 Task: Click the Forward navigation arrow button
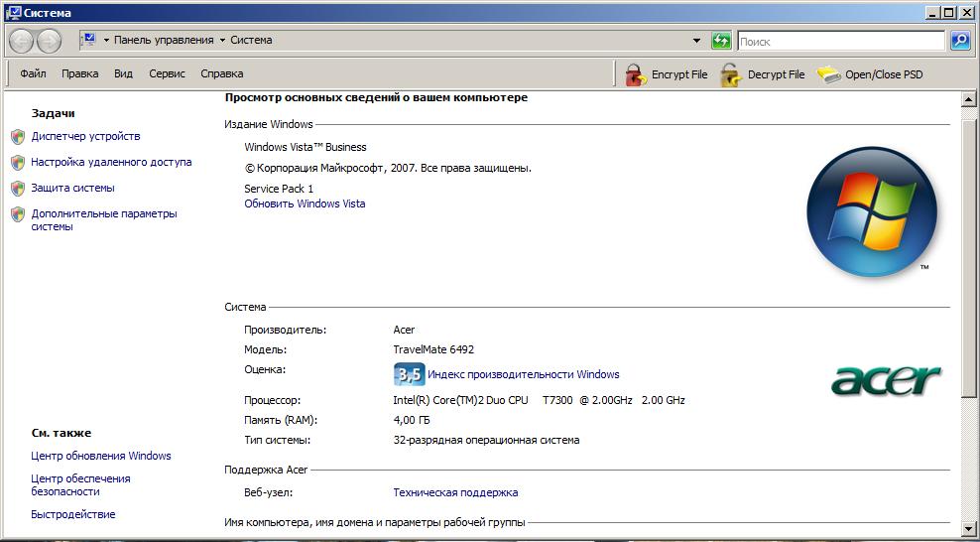pyautogui.click(x=49, y=42)
